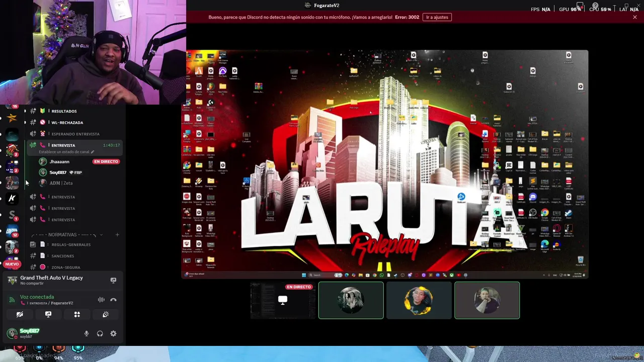Watch Jhaaaann's stream via the EN DIRECTO badge
The width and height of the screenshot is (644, 362).
tap(106, 161)
